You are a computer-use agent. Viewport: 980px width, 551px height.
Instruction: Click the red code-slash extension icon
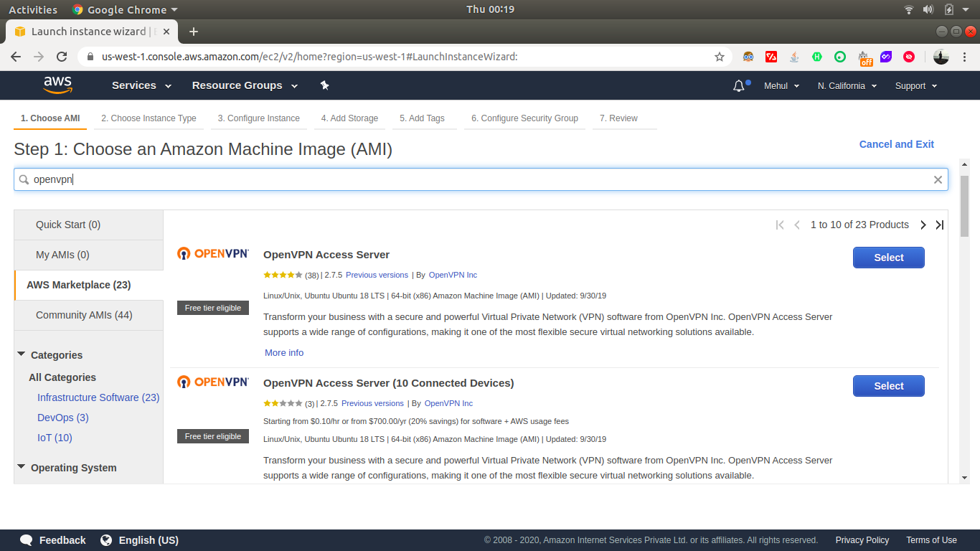click(771, 57)
